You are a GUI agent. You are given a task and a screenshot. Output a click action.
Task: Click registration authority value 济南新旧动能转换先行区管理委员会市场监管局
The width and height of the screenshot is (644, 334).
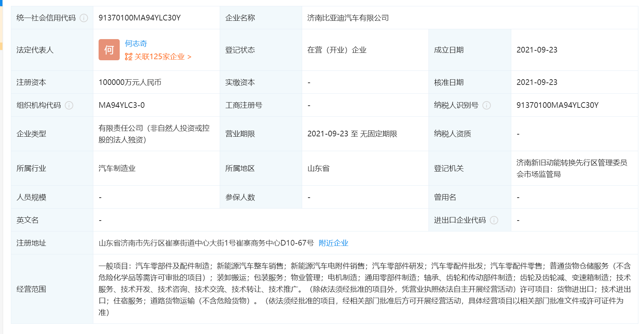(571, 168)
